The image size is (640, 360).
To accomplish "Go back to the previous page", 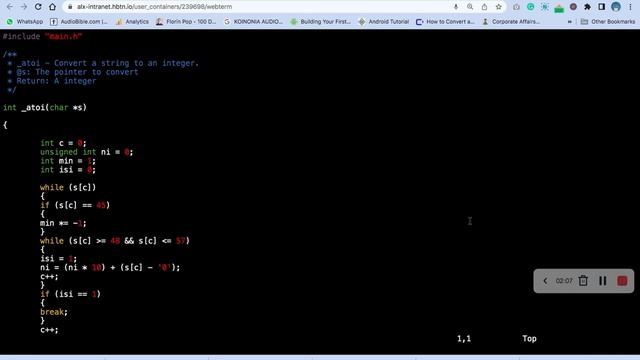I will pyautogui.click(x=10, y=7).
